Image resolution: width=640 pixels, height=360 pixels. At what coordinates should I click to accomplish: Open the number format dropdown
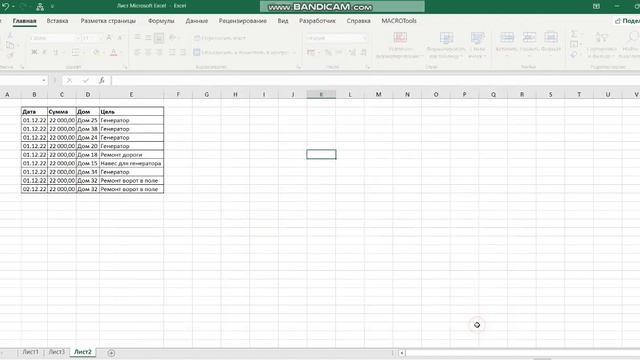336,38
